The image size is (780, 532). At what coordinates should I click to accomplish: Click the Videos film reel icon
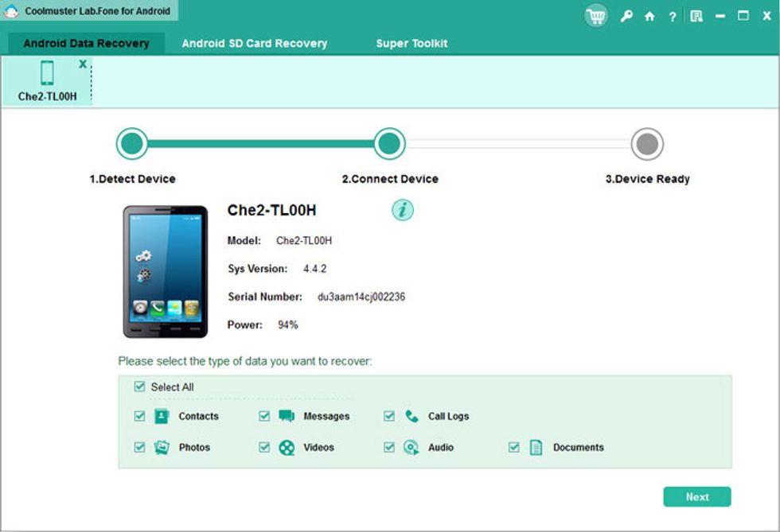287,448
